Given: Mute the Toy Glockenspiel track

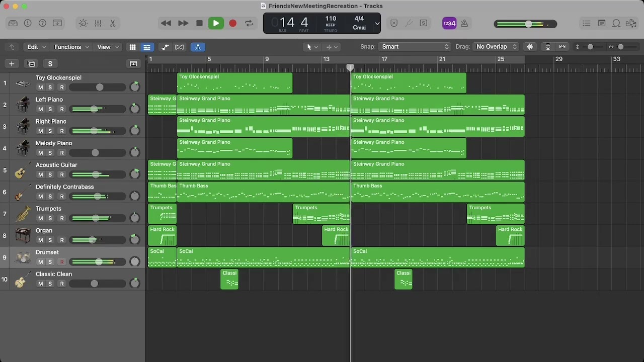Looking at the screenshot, I should [x=41, y=87].
